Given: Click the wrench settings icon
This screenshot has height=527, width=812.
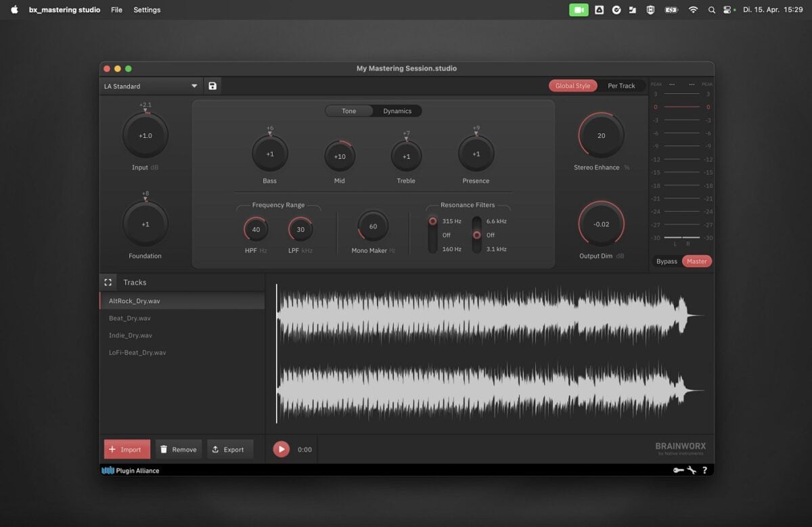Looking at the screenshot, I should pyautogui.click(x=692, y=470).
